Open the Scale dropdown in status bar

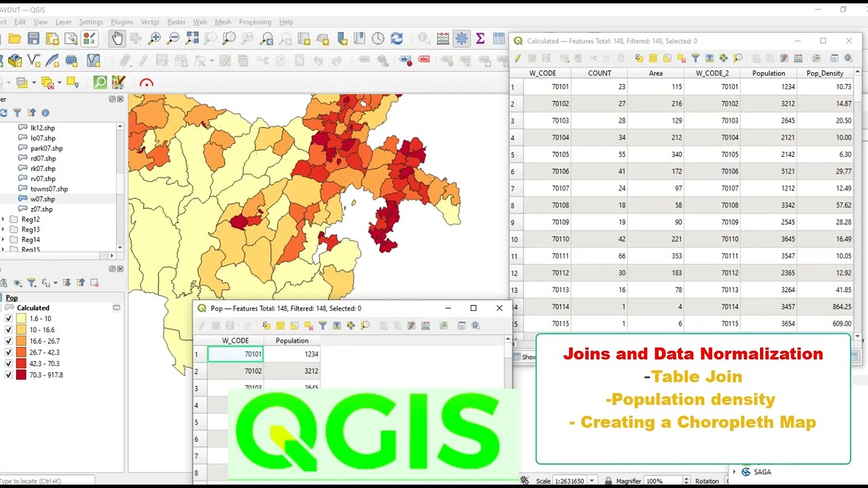pyautogui.click(x=592, y=481)
